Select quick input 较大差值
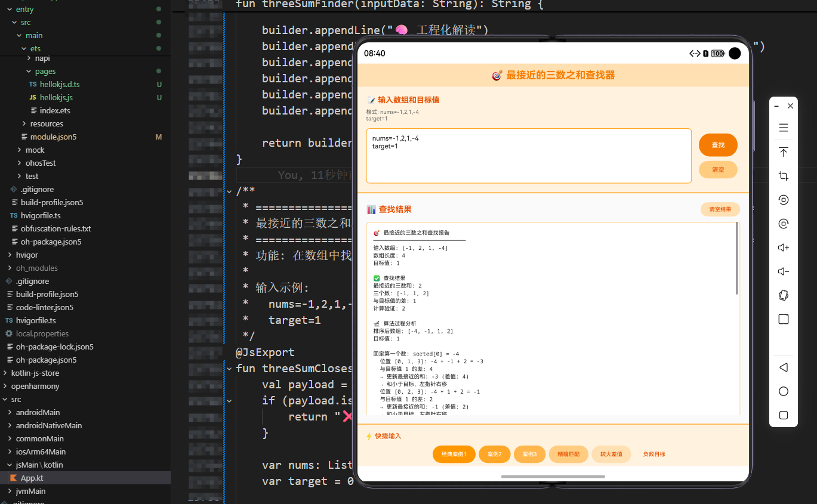Viewport: 817px width, 504px height. pyautogui.click(x=611, y=454)
